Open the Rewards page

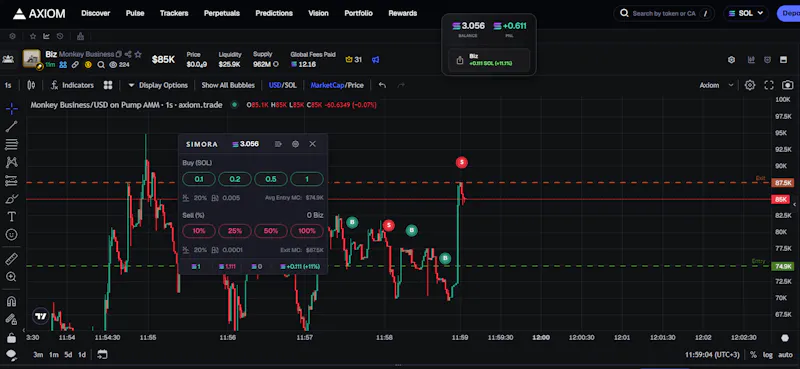(403, 13)
